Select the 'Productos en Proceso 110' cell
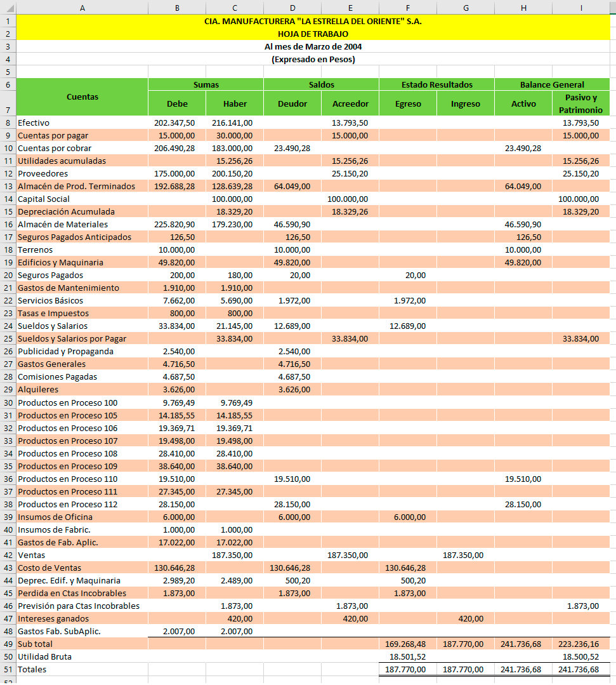Screen dimensions: 616x685 [x=82, y=479]
